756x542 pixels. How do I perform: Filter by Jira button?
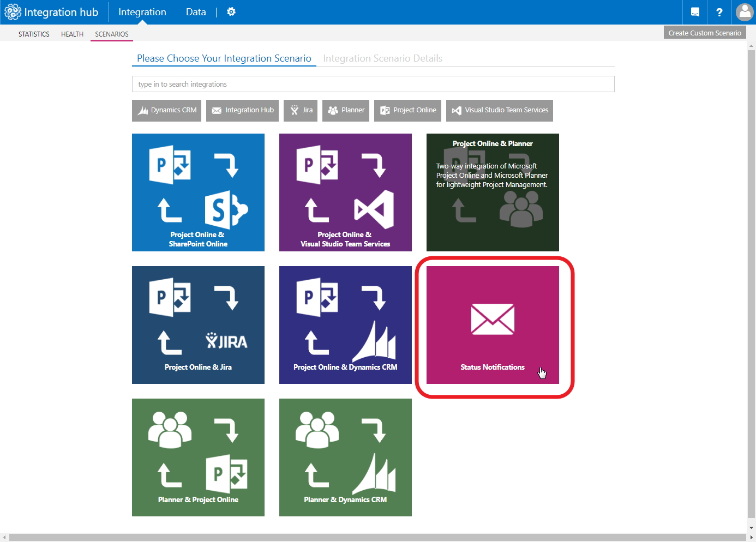tap(301, 110)
